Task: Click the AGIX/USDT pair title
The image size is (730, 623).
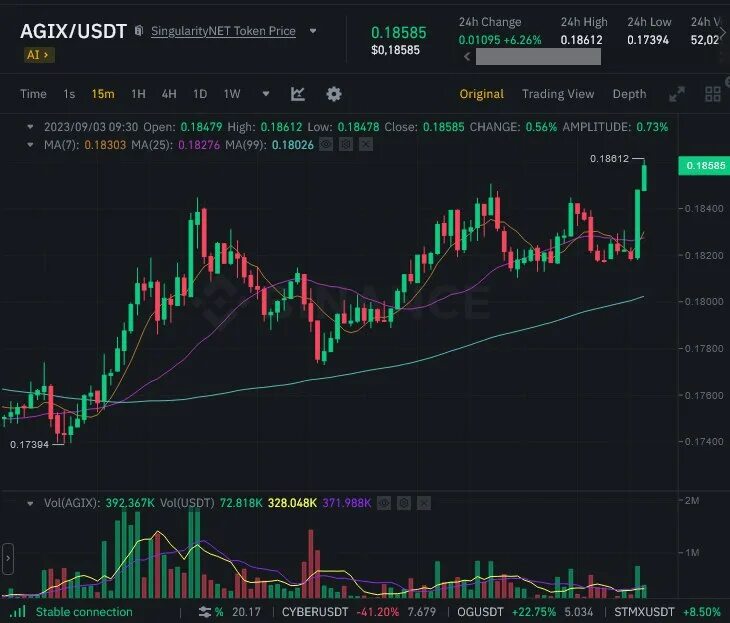Action: pos(73,32)
